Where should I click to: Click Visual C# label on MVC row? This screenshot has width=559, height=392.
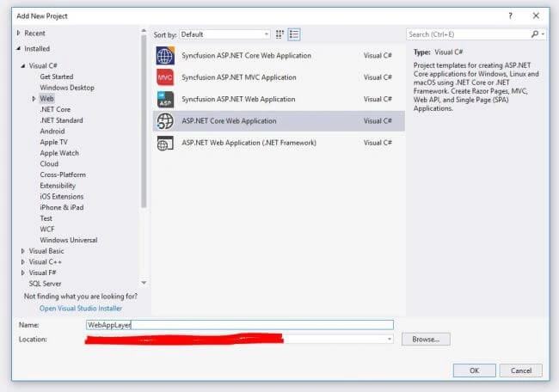378,77
